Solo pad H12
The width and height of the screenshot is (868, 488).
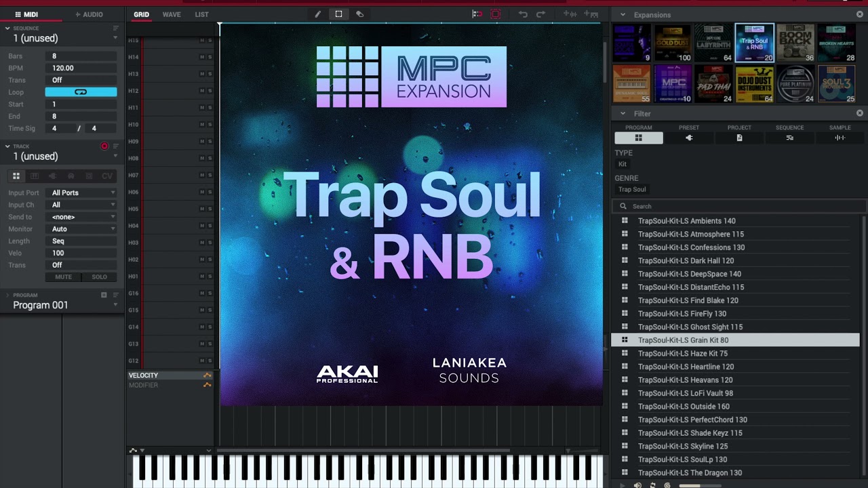click(210, 91)
